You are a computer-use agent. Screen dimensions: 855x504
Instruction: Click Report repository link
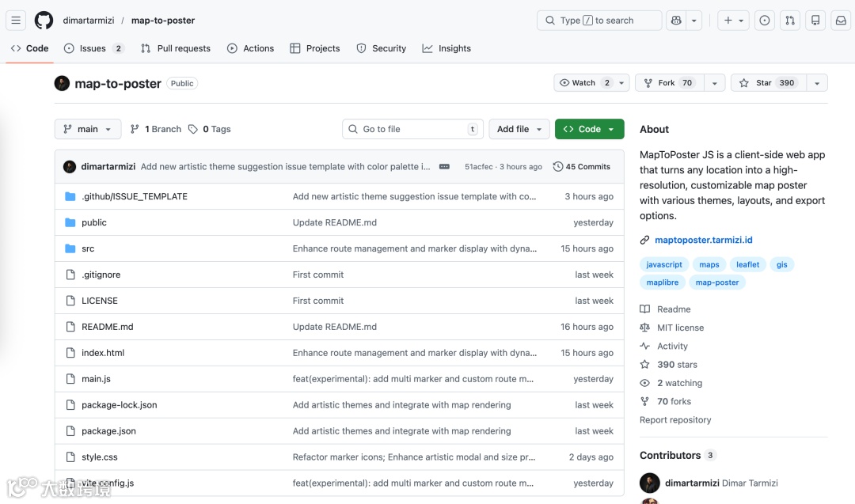[675, 420]
